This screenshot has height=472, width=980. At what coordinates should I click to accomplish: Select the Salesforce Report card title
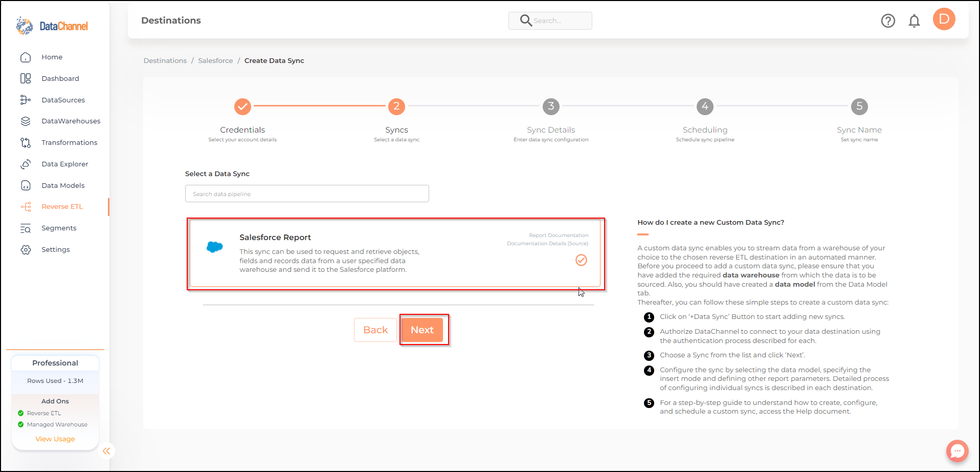point(275,238)
